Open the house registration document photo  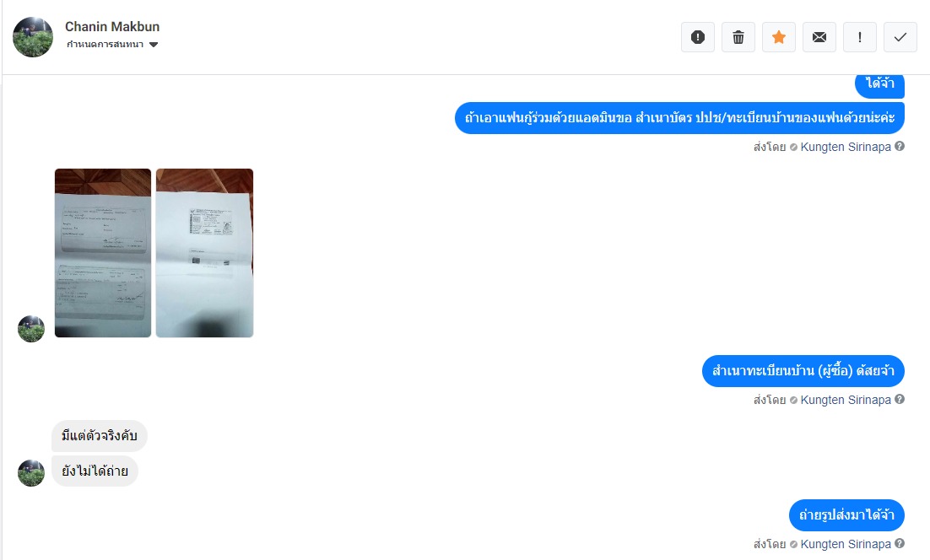point(103,253)
